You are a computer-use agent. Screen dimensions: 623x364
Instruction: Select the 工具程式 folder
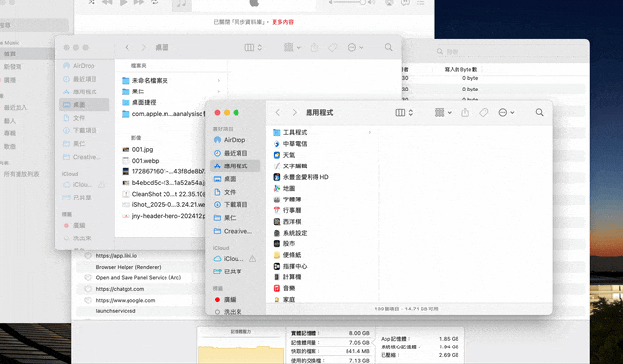pos(290,132)
